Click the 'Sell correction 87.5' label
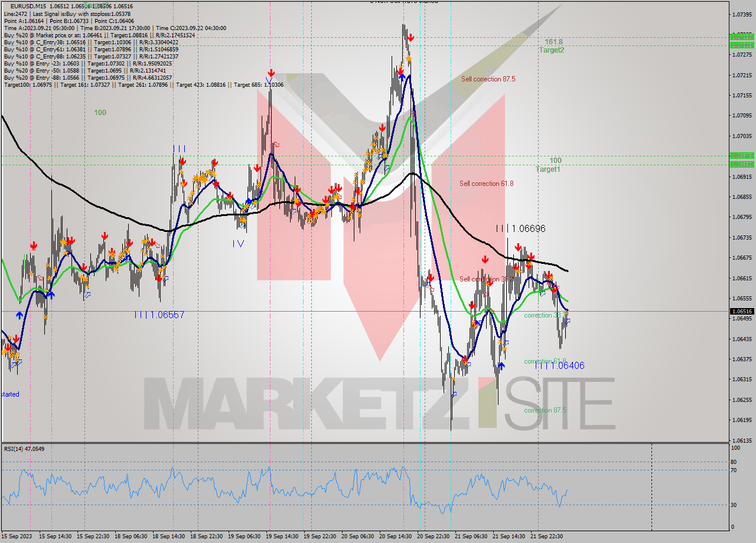 [x=488, y=79]
